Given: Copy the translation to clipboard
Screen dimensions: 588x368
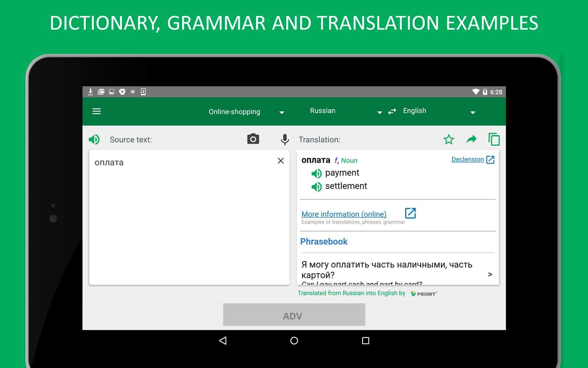Looking at the screenshot, I should pyautogui.click(x=494, y=139).
